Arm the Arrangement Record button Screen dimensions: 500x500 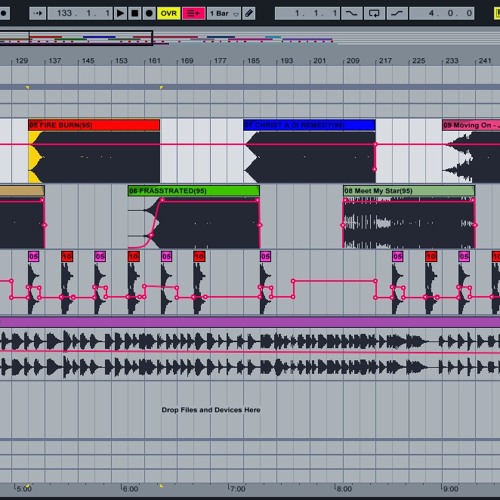149,13
